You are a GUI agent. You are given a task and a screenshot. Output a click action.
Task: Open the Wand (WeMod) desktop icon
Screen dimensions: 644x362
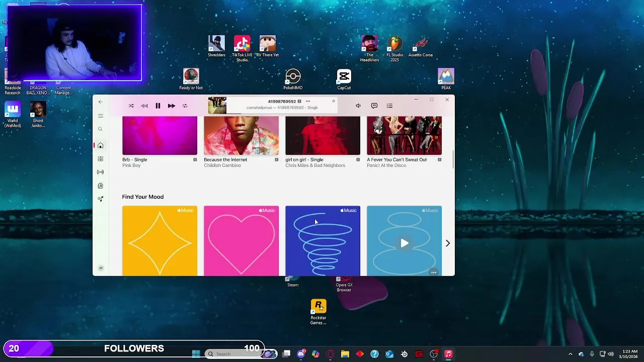(13, 115)
